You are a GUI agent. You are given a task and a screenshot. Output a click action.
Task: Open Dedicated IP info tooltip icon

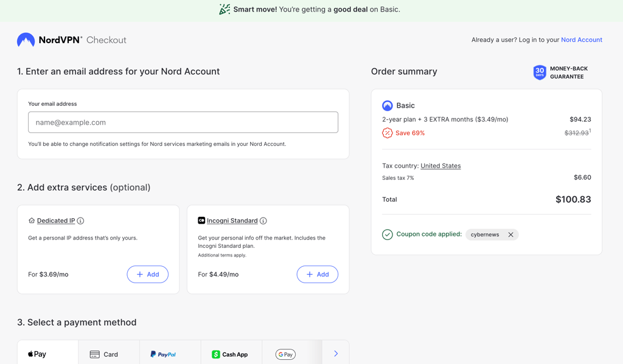[81, 221]
